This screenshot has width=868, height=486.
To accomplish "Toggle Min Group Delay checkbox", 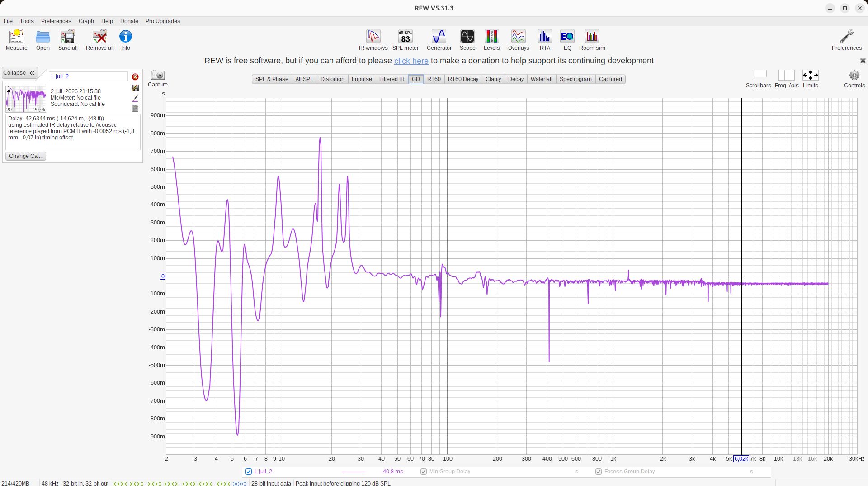I will tap(424, 472).
